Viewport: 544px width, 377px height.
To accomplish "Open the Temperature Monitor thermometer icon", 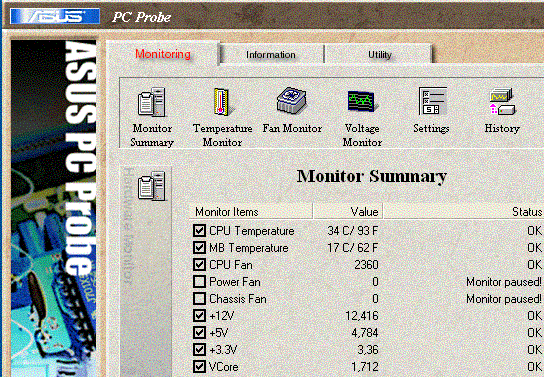I will point(222,102).
